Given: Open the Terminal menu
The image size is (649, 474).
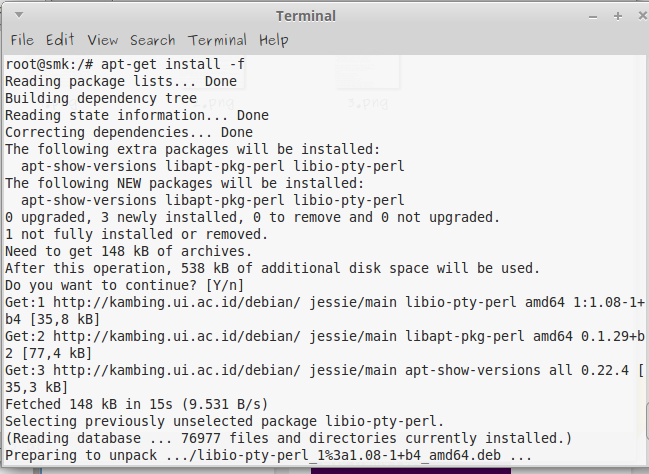Looking at the screenshot, I should [217, 40].
